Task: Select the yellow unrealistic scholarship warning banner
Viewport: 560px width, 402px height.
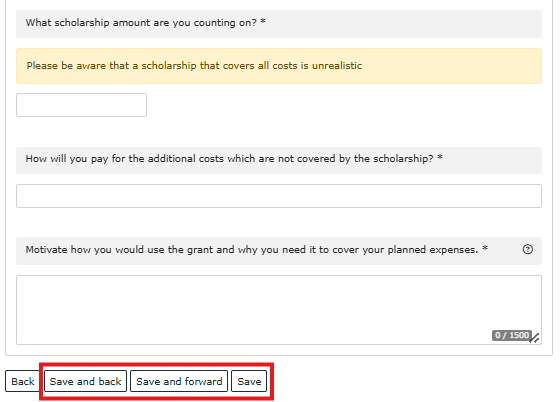Action: coord(279,66)
